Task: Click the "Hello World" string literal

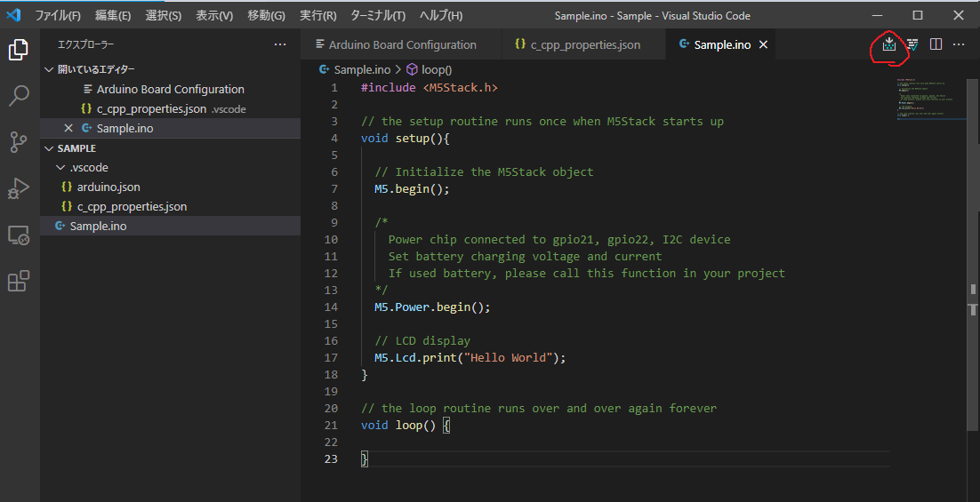Action: 508,357
